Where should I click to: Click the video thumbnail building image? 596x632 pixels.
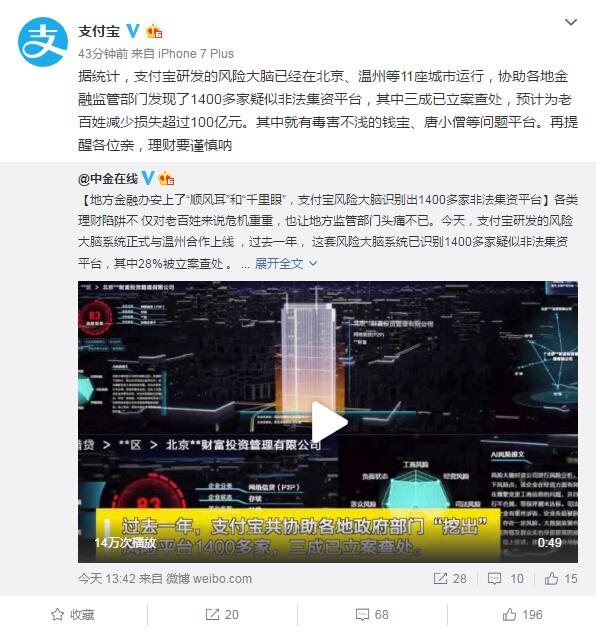pos(309,355)
